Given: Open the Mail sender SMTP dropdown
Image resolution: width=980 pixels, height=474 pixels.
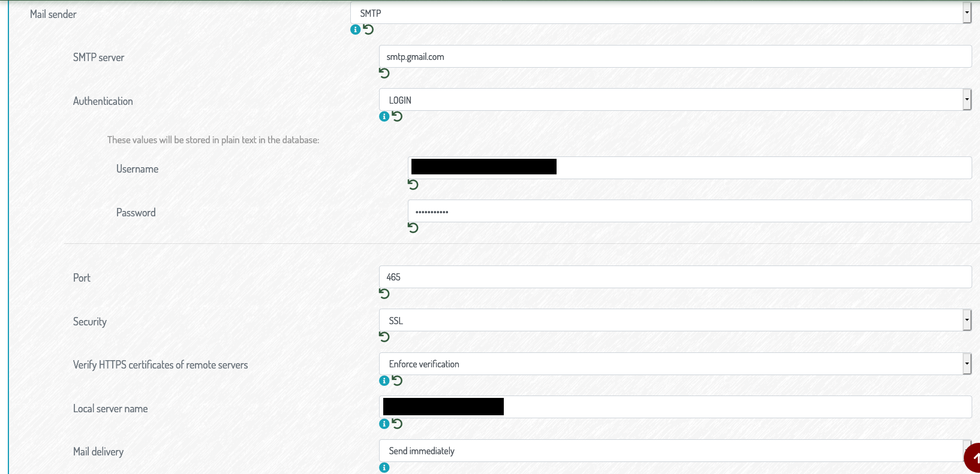Looking at the screenshot, I should (660, 13).
